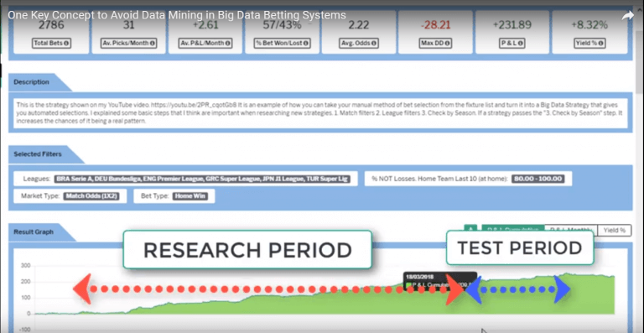
Task: Click the video title link at top
Action: coord(177,16)
